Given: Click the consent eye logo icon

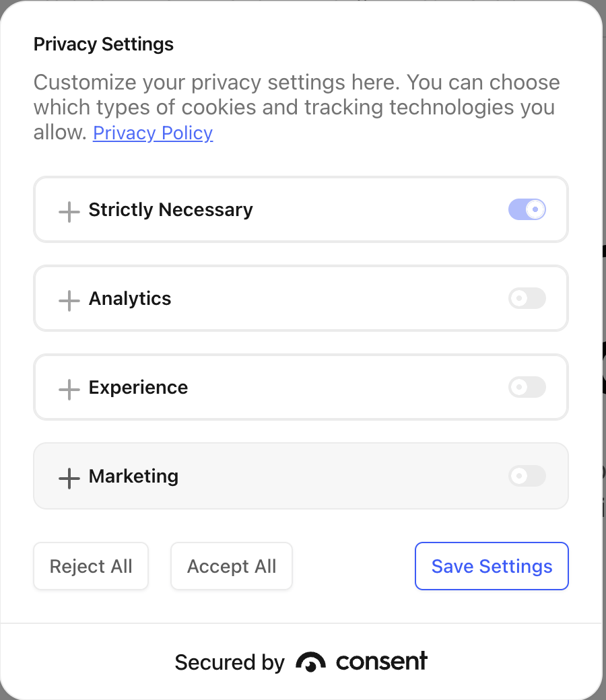Looking at the screenshot, I should click(x=310, y=662).
